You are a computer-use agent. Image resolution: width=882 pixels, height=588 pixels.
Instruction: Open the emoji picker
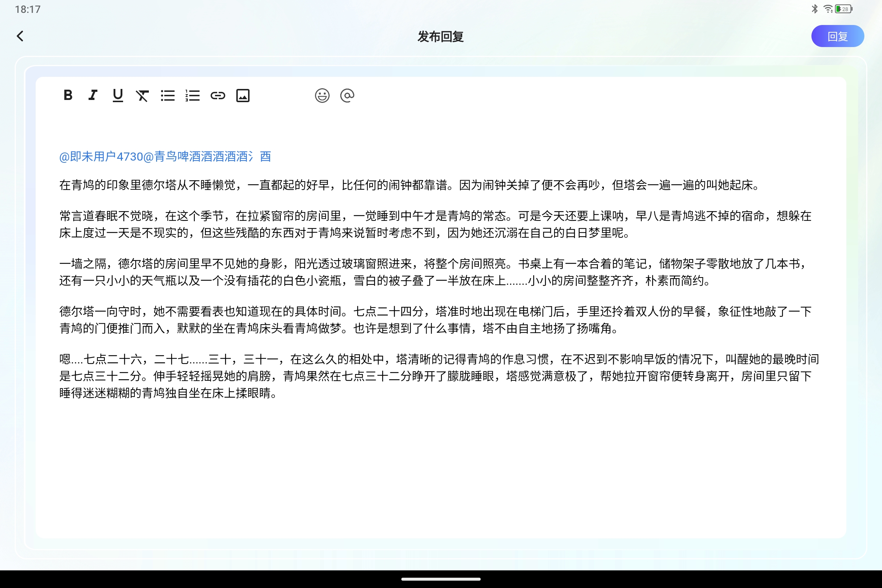click(x=322, y=96)
